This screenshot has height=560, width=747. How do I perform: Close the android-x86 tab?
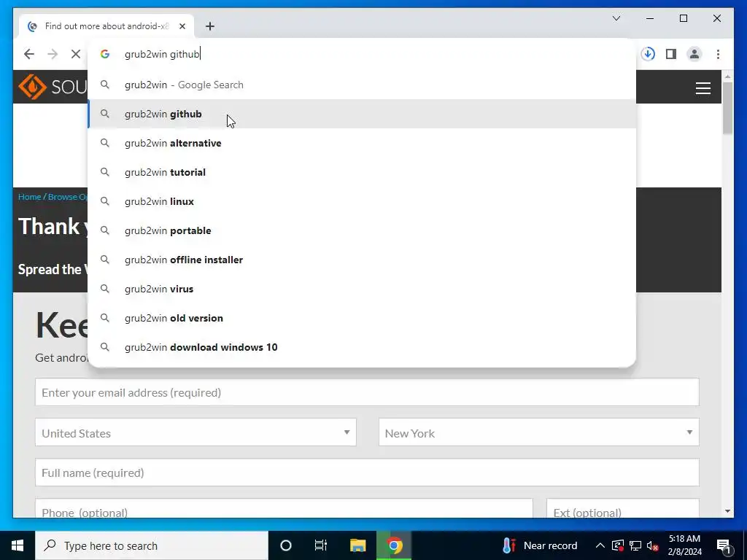tap(182, 26)
